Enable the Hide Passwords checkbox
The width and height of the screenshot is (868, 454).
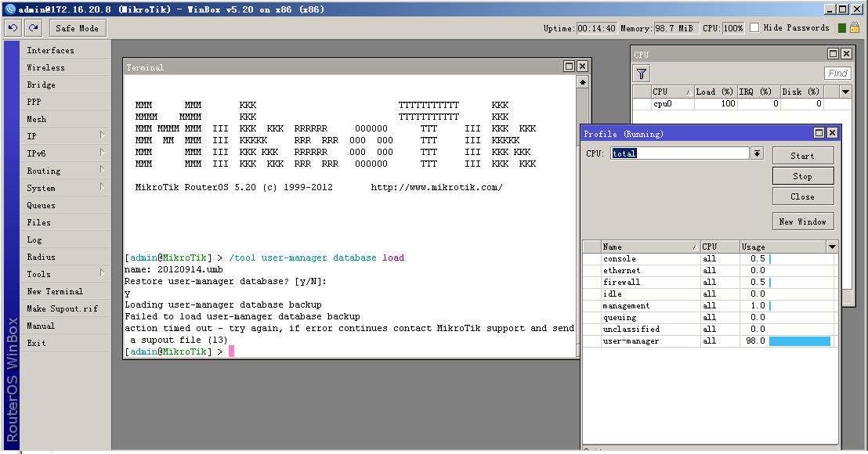click(754, 27)
